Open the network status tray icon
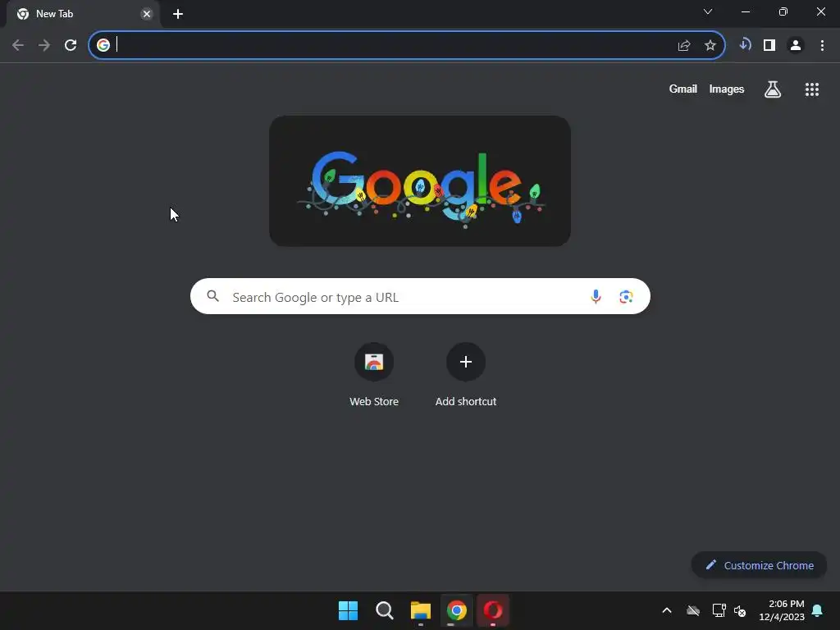The width and height of the screenshot is (840, 630). point(719,610)
